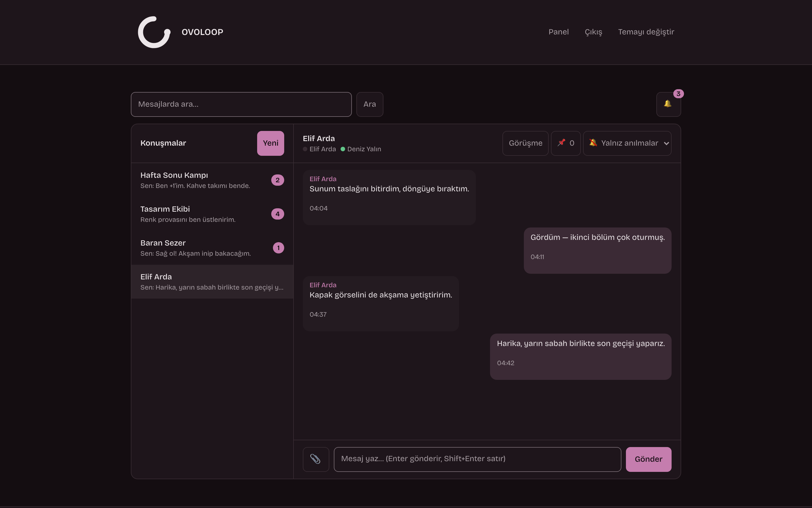
Task: Click the Konuşmalar heading
Action: [163, 143]
